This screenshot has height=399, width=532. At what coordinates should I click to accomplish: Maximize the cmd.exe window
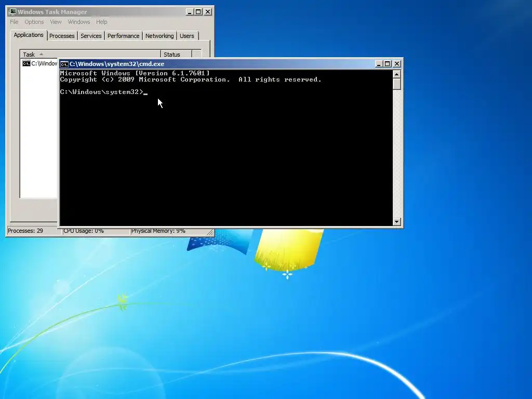388,64
